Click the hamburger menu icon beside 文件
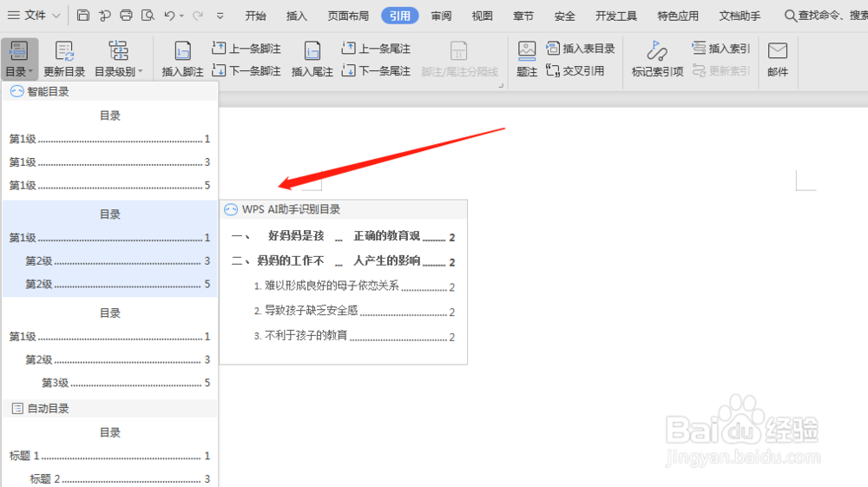 pos(14,16)
